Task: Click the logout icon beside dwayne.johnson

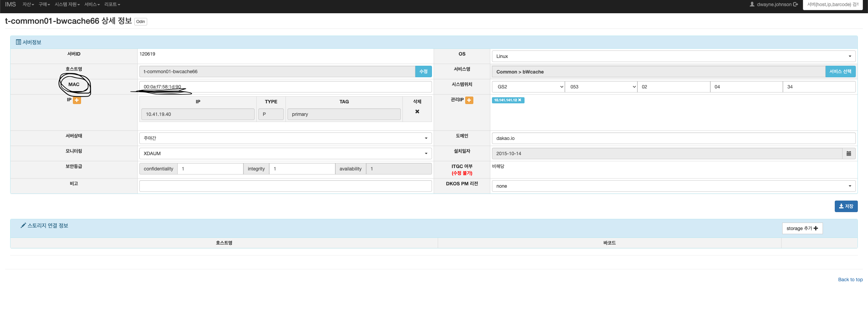Action: (795, 4)
